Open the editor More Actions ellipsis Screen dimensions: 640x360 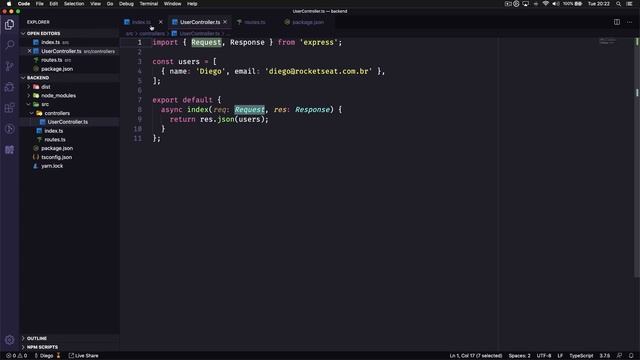[x=630, y=22]
